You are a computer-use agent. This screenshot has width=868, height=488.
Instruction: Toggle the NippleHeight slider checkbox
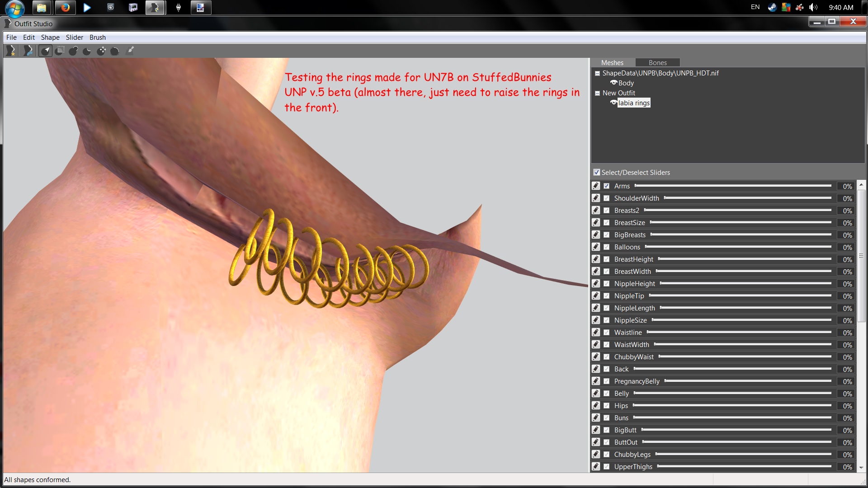607,283
